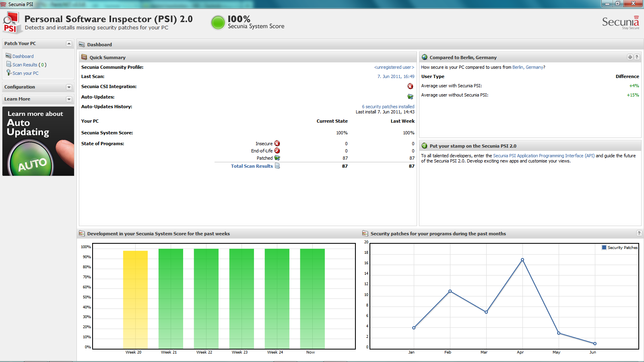Click the Quick Summary panel icon
The width and height of the screenshot is (644, 362).
(84, 57)
